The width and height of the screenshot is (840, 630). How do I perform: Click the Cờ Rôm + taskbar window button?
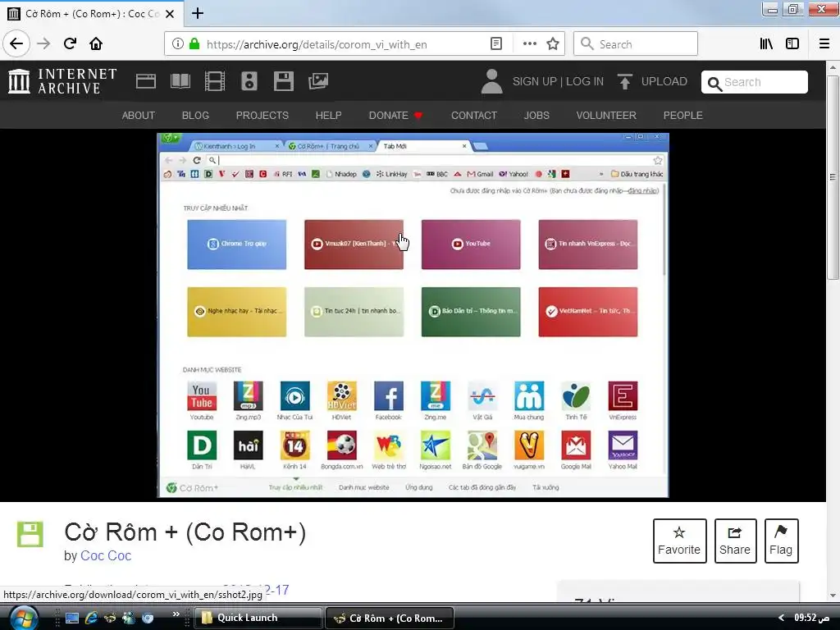(390, 618)
